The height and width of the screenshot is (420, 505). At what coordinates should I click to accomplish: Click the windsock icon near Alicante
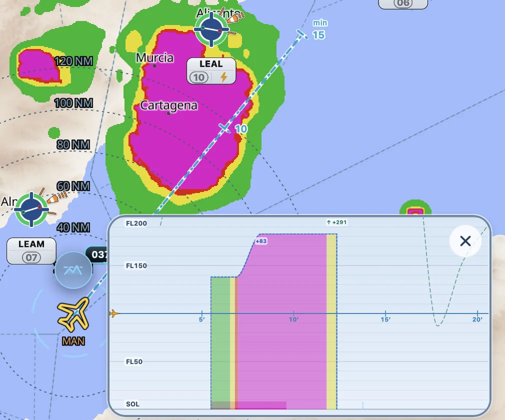point(236,17)
